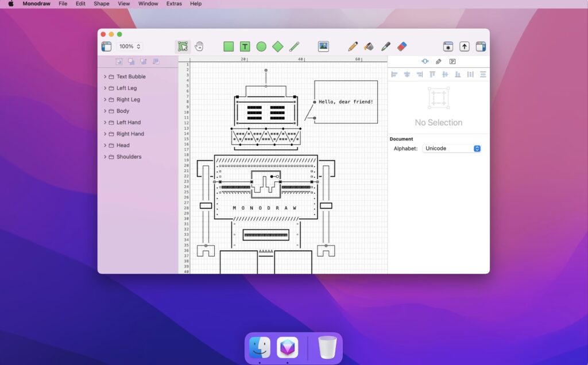Image resolution: width=588 pixels, height=365 pixels.
Task: Click the Export share button in toolbar
Action: pos(464,46)
